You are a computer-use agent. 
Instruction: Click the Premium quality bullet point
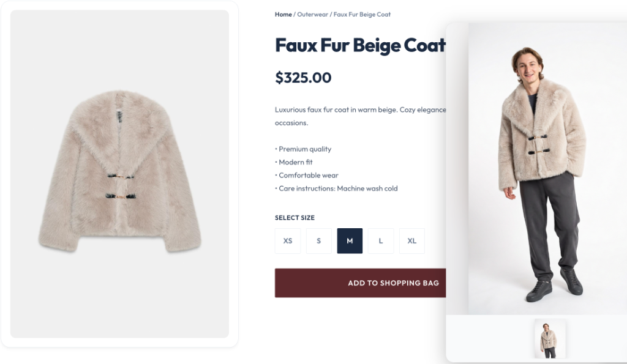(x=304, y=149)
